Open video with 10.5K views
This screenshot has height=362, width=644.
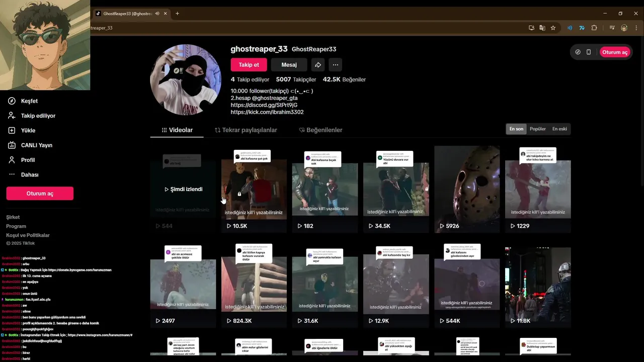254,189
